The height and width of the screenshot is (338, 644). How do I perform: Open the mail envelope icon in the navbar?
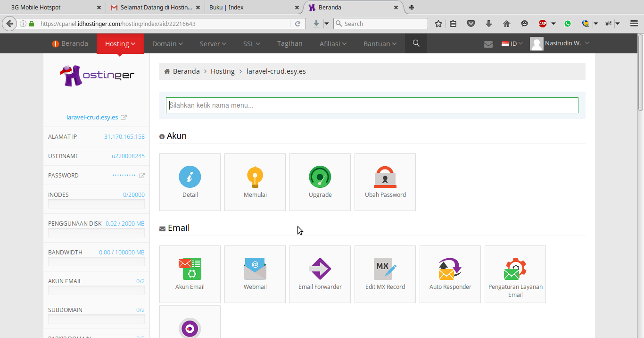pyautogui.click(x=488, y=44)
